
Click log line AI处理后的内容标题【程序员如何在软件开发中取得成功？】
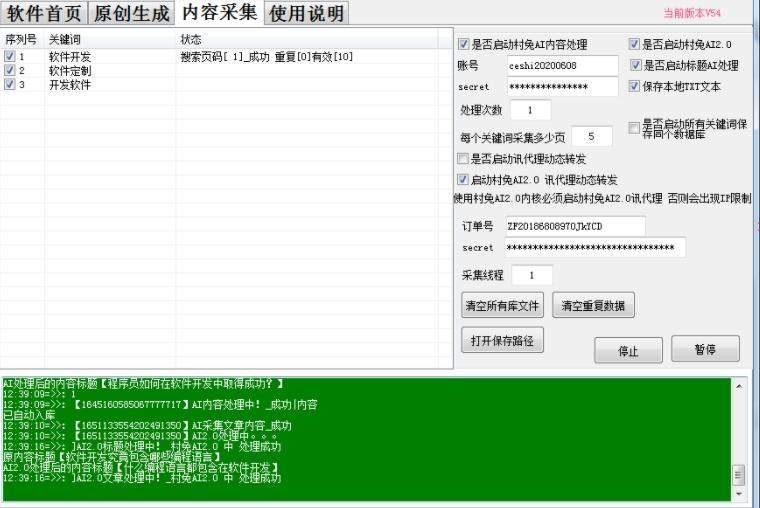click(143, 383)
